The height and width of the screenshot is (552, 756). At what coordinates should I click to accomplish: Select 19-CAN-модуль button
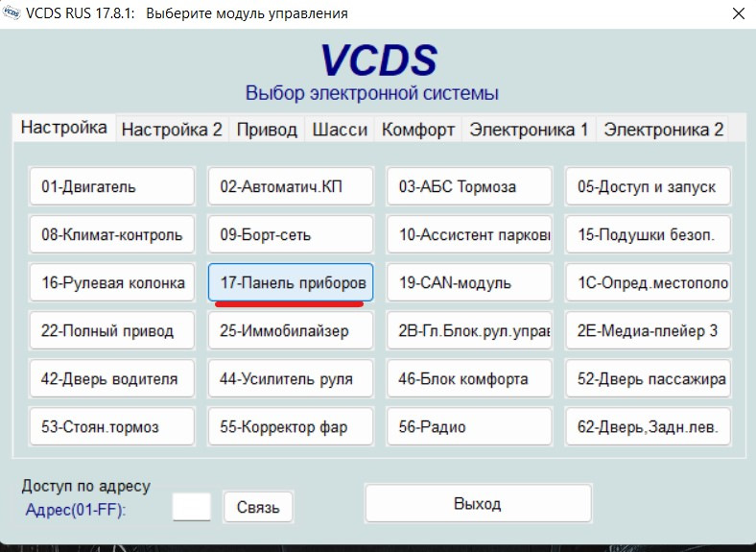(x=469, y=282)
